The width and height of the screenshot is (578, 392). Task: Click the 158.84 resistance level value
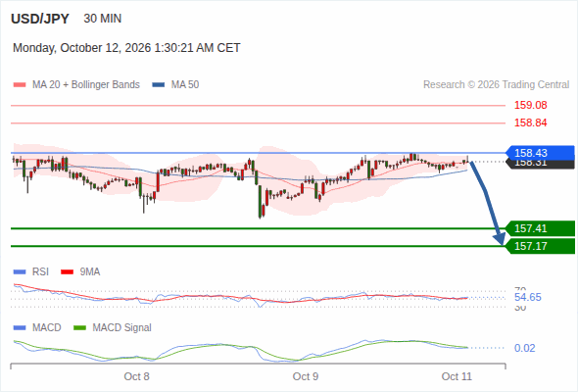(530, 122)
